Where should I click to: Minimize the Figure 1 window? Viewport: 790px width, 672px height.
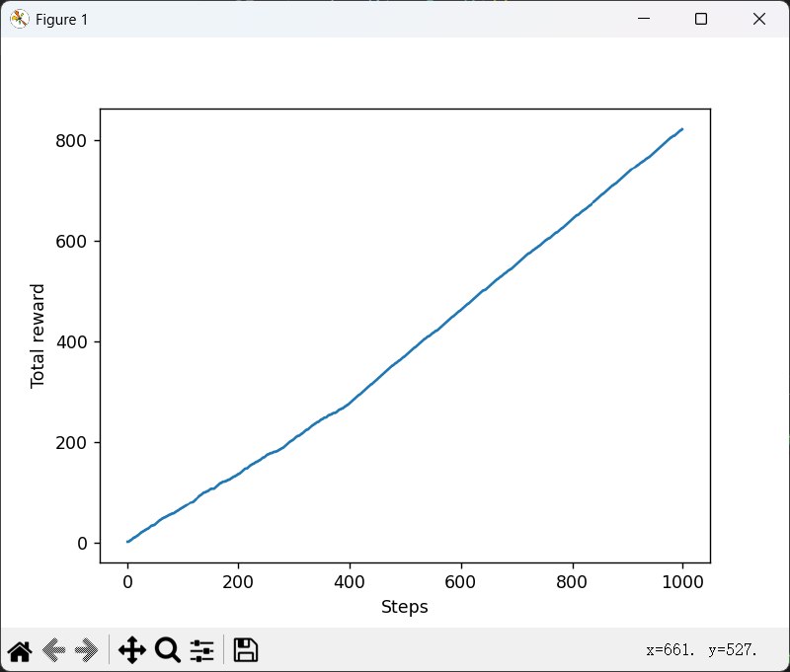click(644, 19)
